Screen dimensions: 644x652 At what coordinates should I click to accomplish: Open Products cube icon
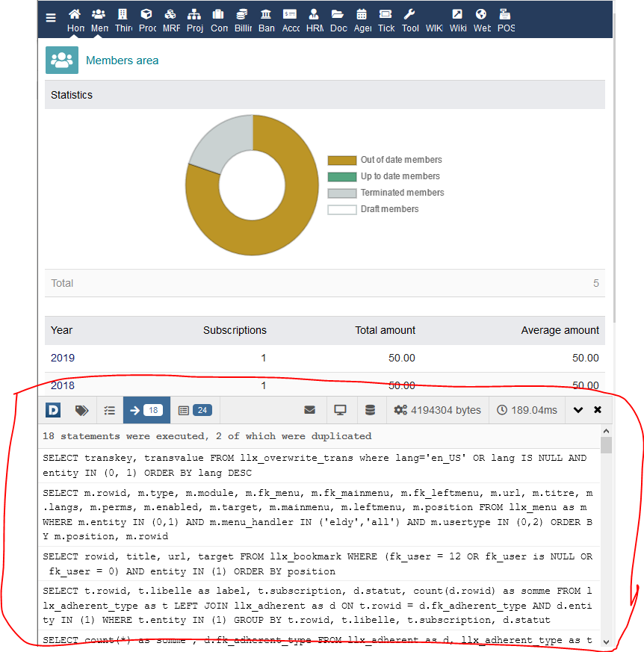pos(146,14)
